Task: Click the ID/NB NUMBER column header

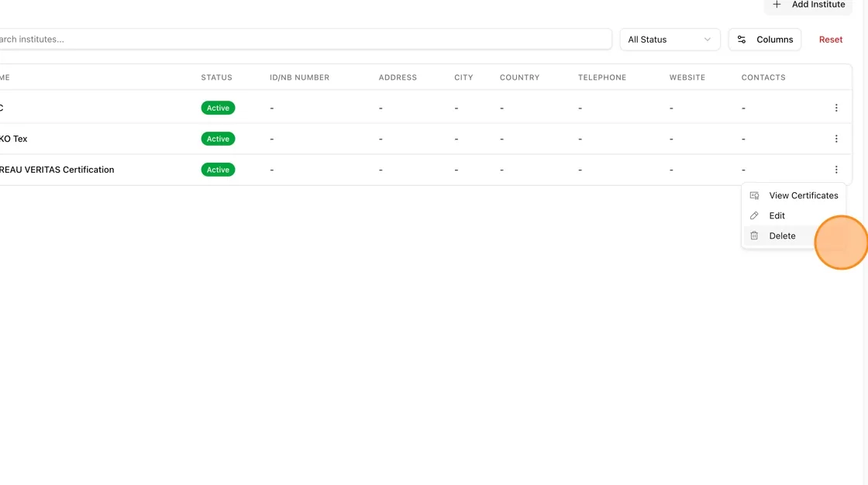Action: click(x=299, y=77)
